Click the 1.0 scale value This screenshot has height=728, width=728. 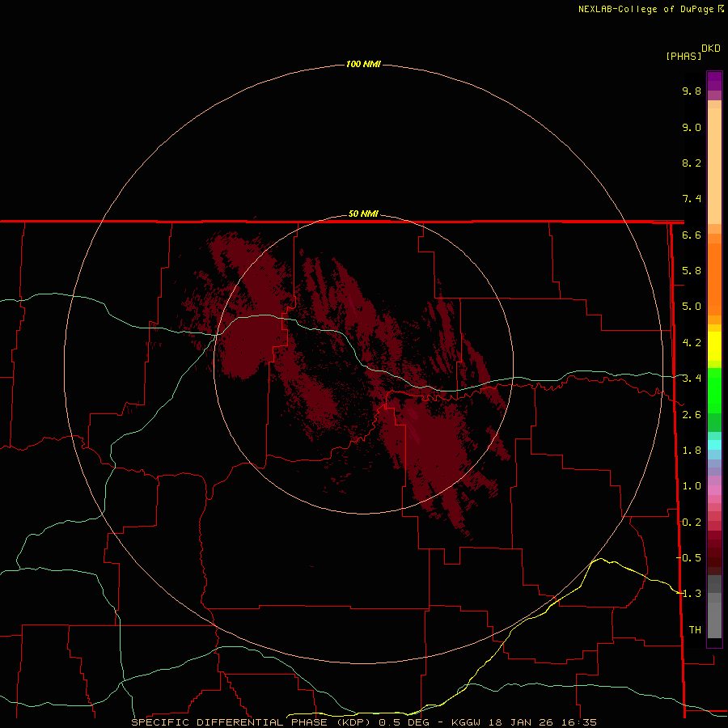pos(692,486)
